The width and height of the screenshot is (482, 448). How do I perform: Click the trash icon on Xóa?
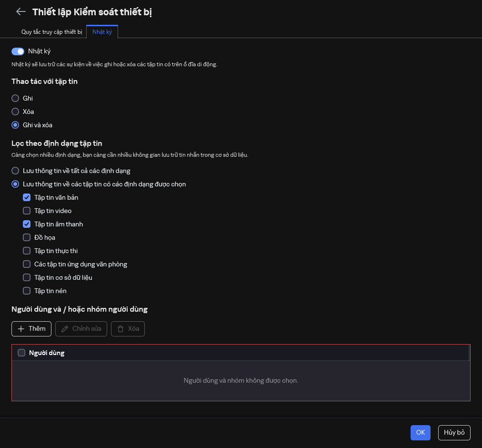(120, 329)
